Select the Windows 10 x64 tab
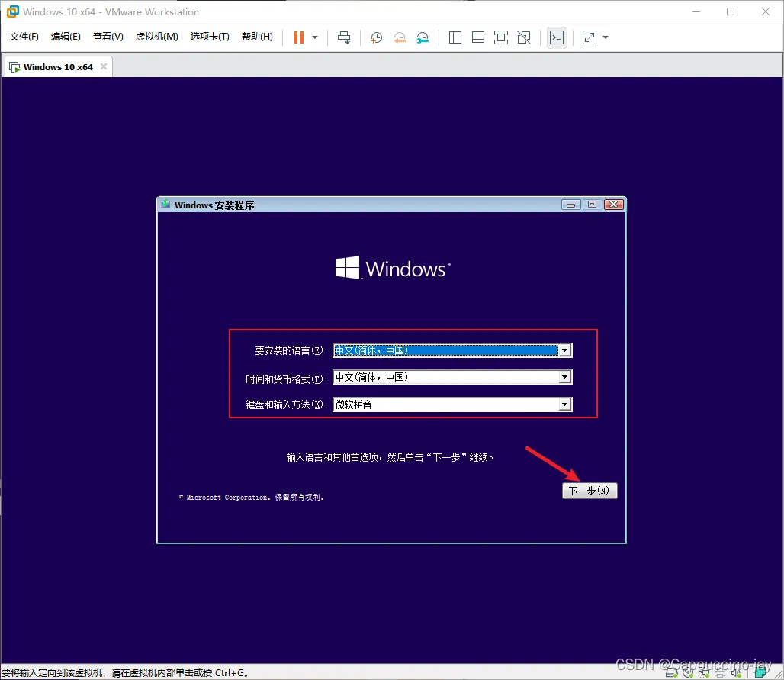Screen dimensions: 784x680 coord(58,67)
